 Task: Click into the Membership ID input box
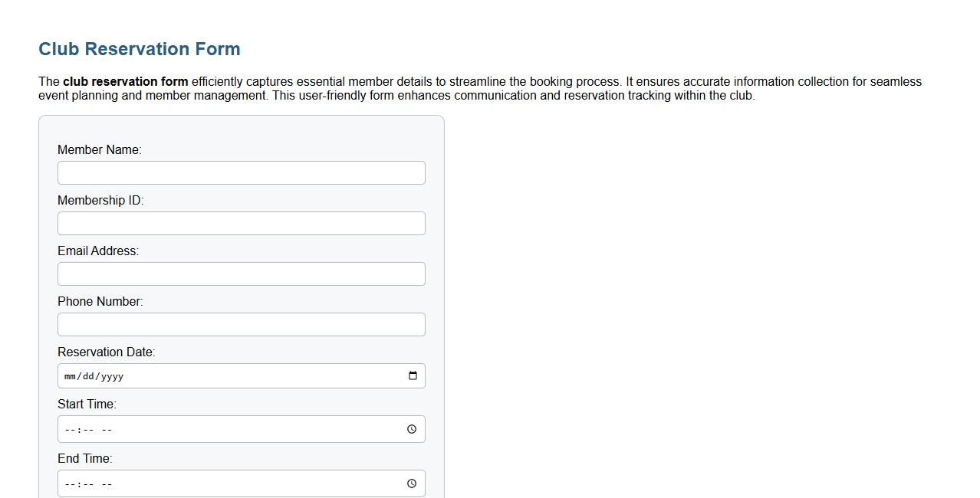tap(241, 224)
